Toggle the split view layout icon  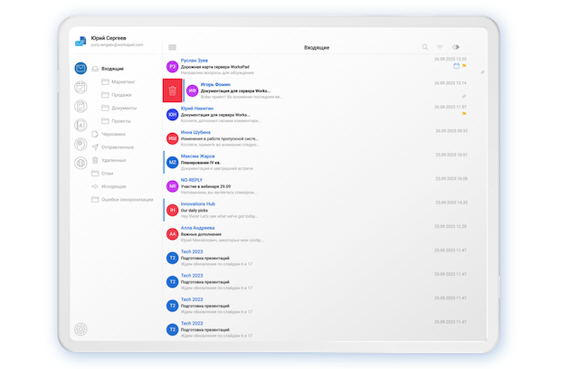point(456,47)
